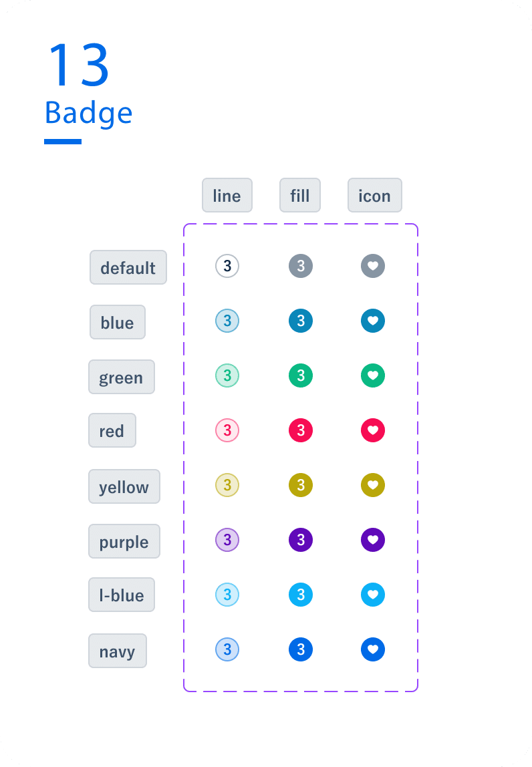Click the purple heart icon badge
Viewport: 532px width, 767px height.
373,539
